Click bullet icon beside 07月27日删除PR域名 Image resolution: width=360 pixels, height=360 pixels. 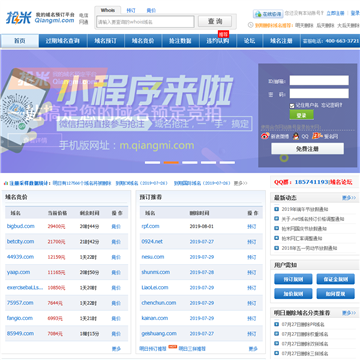point(276,324)
